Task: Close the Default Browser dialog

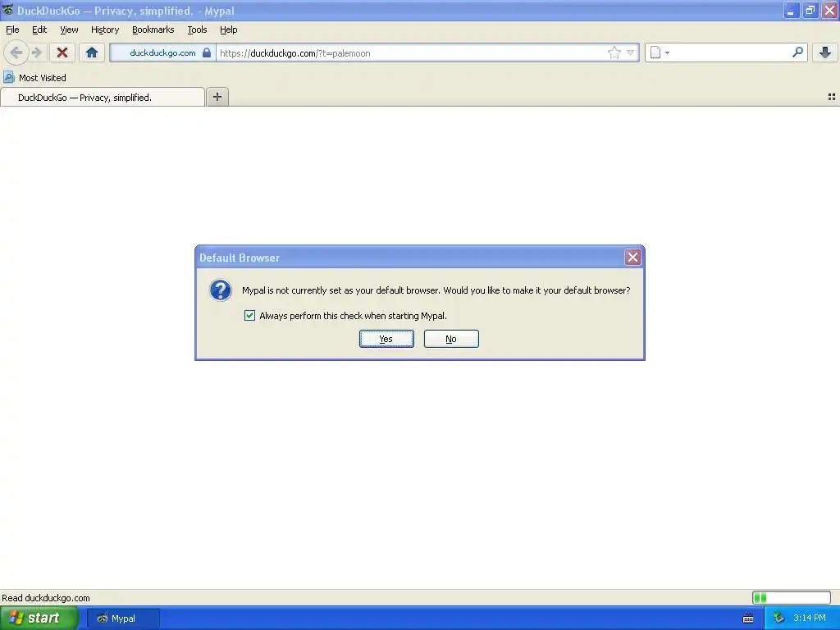Action: [632, 257]
